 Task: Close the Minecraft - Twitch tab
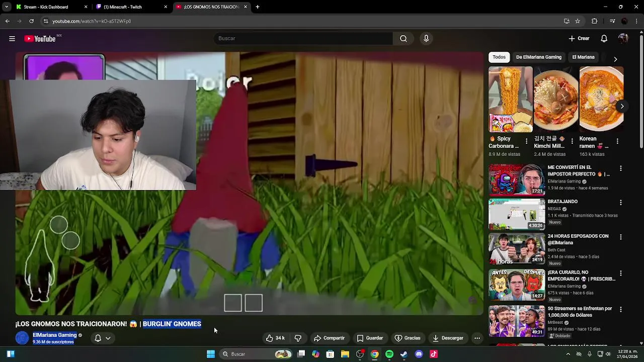[166, 7]
